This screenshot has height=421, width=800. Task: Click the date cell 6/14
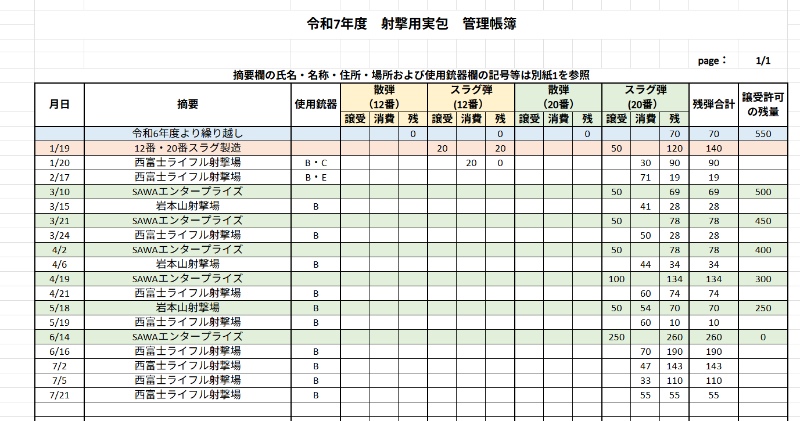point(60,337)
